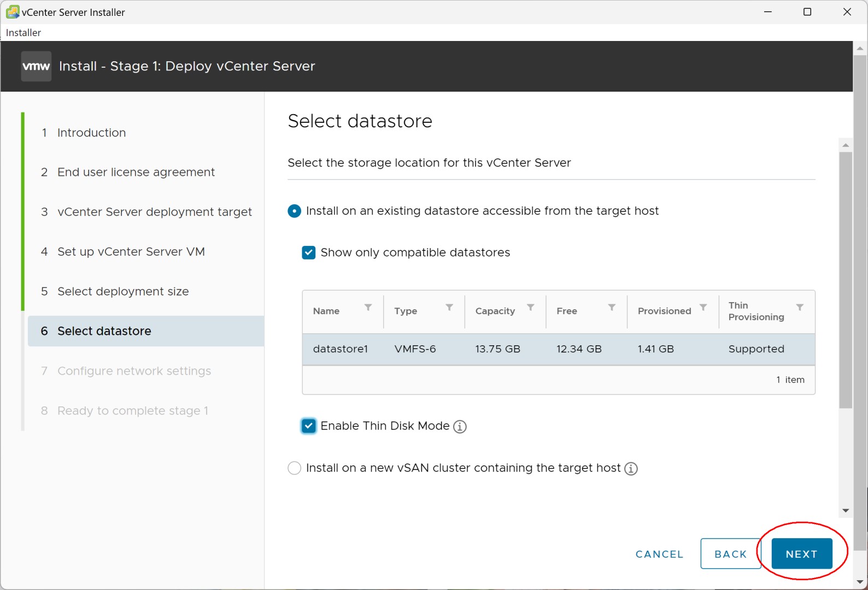Uncheck Enable Thin Disk Mode checkbox

(x=309, y=426)
